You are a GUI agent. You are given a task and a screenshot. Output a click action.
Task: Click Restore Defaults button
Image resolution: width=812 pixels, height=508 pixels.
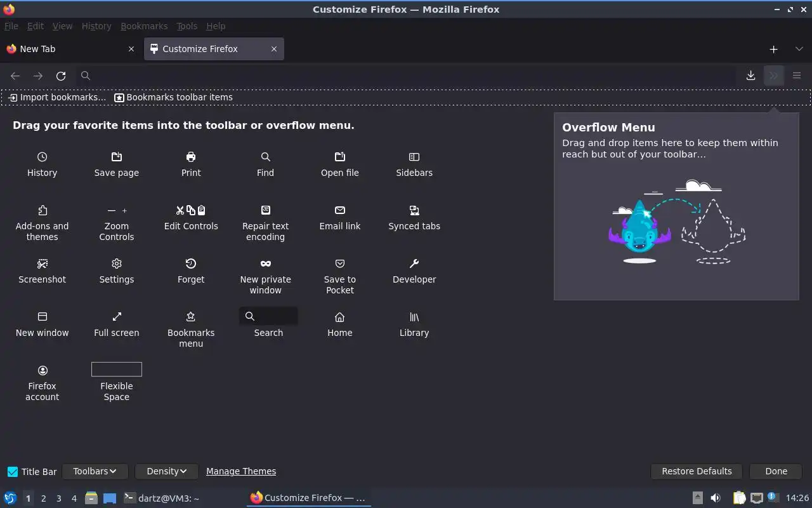697,471
